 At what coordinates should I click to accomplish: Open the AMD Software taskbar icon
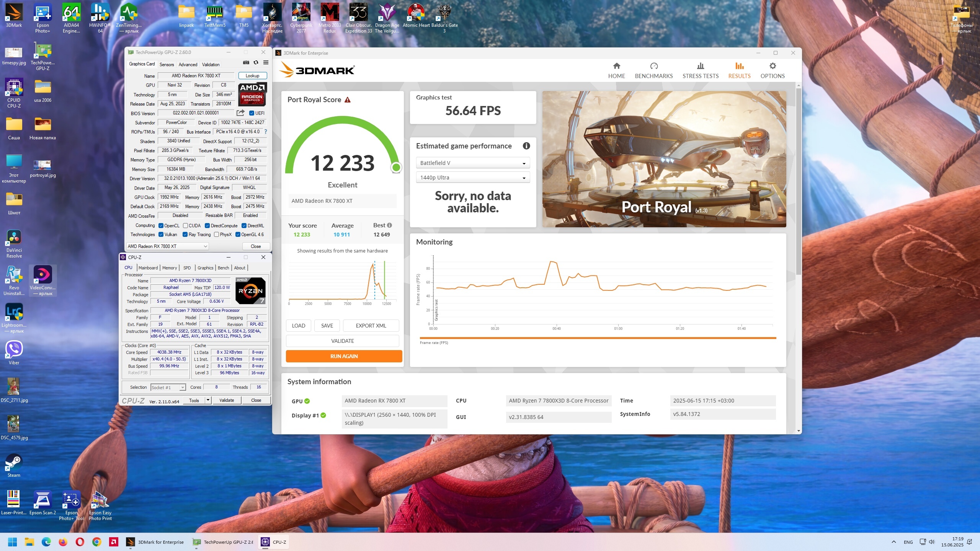(114, 542)
